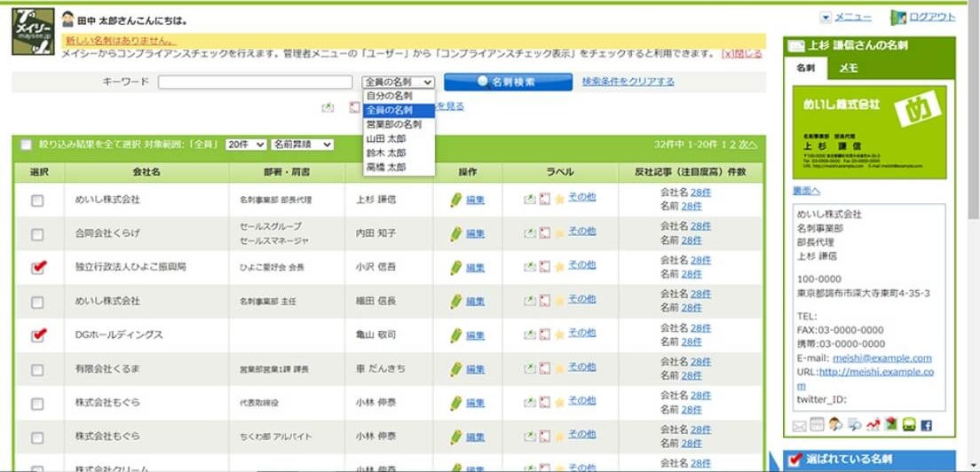Click the Facebook icon under the business card

coord(927,426)
